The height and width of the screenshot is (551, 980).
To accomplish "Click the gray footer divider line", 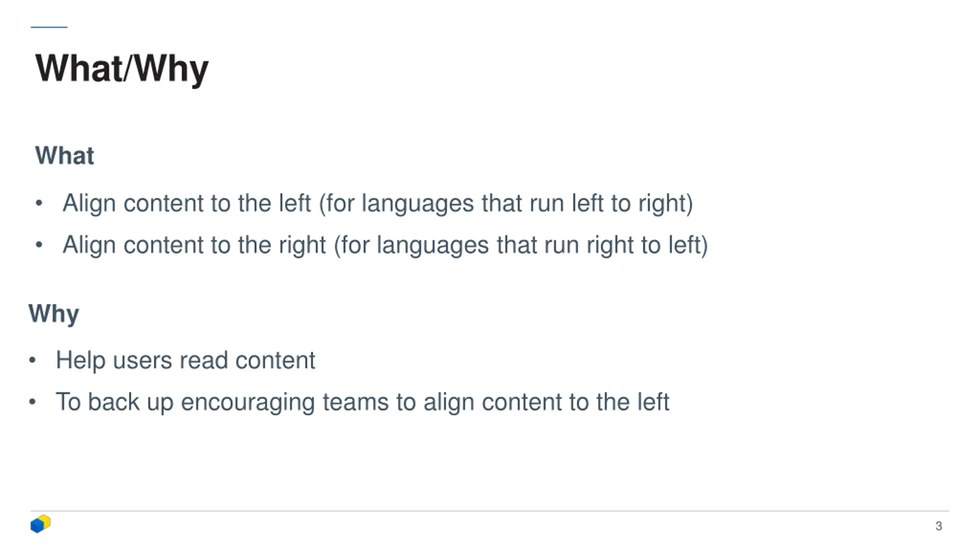I will coord(490,511).
